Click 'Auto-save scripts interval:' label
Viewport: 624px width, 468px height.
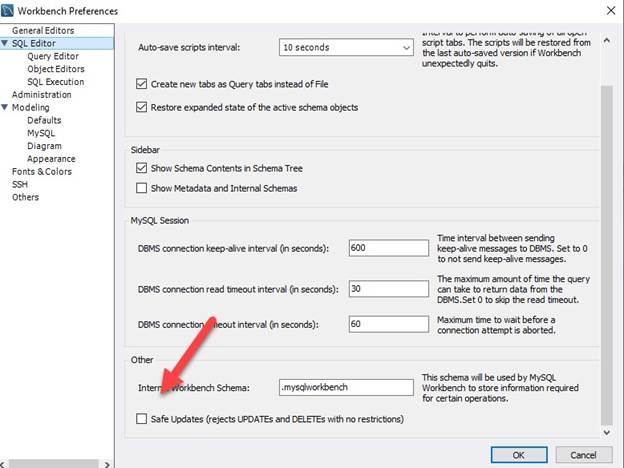tap(189, 47)
